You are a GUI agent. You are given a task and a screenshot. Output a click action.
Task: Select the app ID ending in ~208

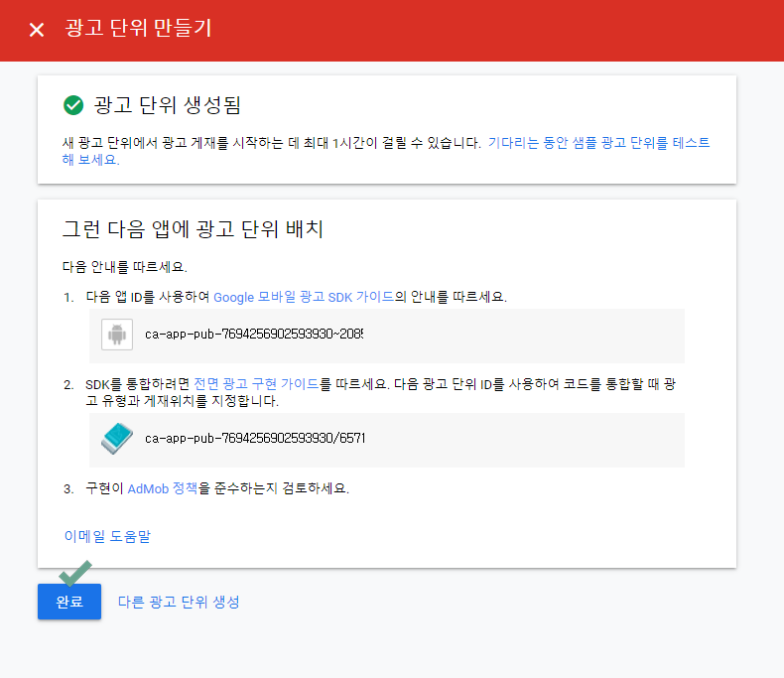tap(253, 336)
